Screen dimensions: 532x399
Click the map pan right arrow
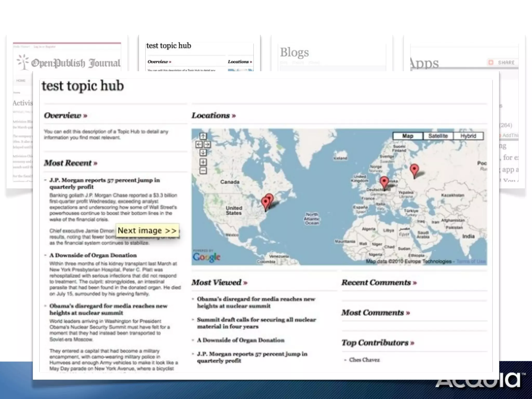coord(207,144)
